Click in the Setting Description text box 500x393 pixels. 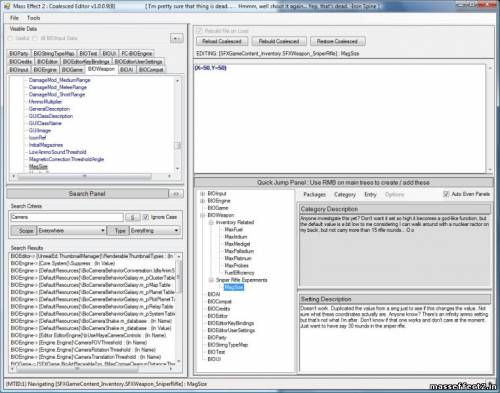[x=395, y=338]
